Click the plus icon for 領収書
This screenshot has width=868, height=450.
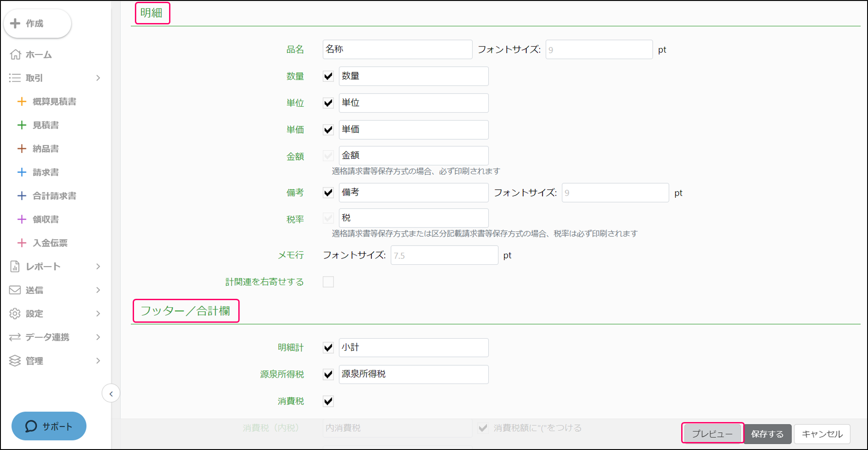click(21, 219)
